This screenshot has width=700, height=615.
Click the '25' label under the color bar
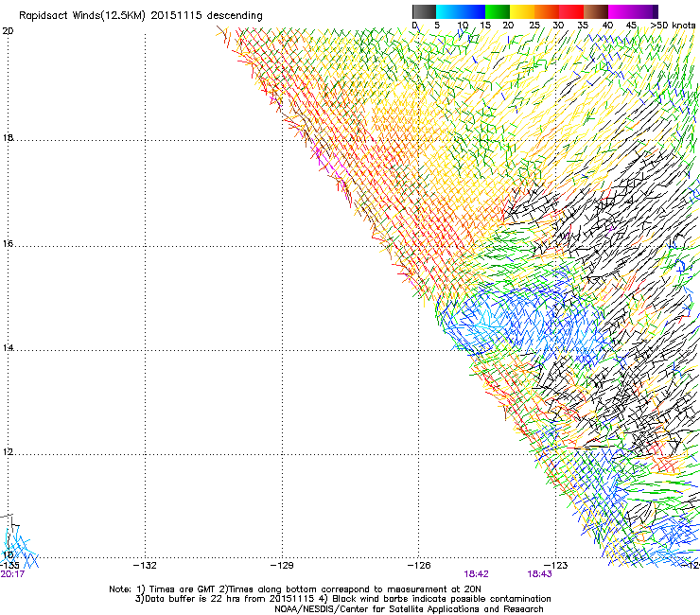(x=534, y=26)
